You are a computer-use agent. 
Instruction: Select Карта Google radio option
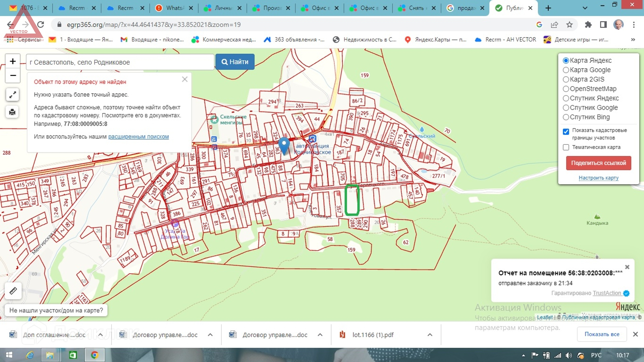pos(566,70)
